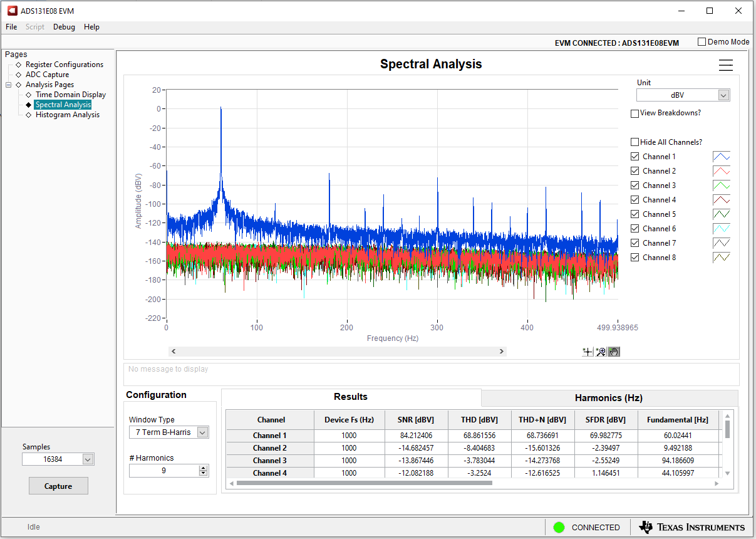The width and height of the screenshot is (756, 539).
Task: Toggle the Hide All Channels checkbox
Action: [x=635, y=142]
